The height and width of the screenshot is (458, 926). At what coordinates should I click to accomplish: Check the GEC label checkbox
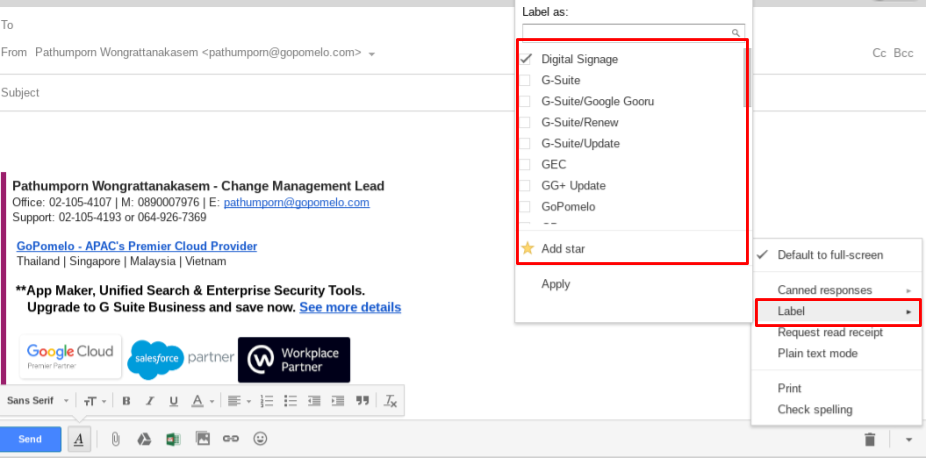click(x=525, y=165)
